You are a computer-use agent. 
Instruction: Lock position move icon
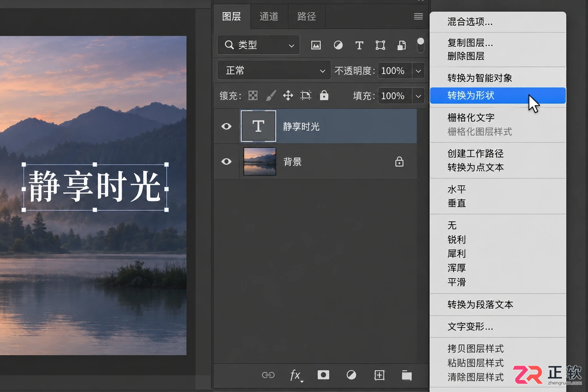288,96
